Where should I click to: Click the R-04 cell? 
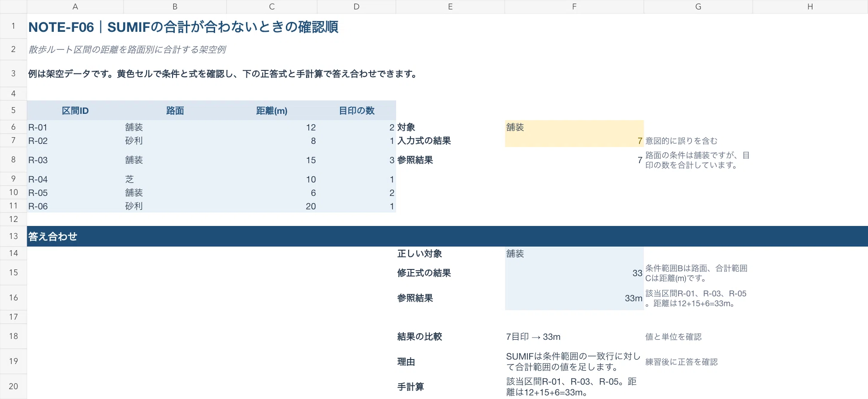(x=75, y=179)
